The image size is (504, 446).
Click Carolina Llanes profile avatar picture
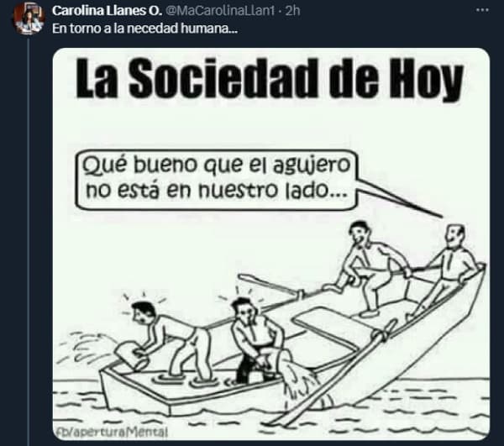coord(29,18)
